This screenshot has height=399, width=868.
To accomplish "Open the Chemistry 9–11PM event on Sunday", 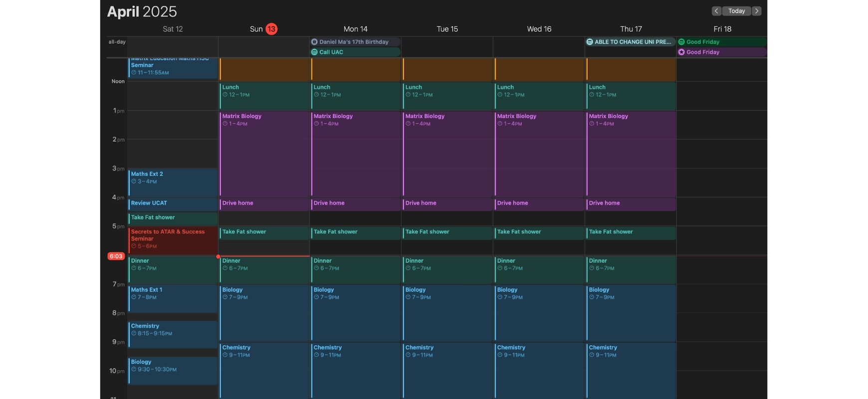I will tap(264, 371).
